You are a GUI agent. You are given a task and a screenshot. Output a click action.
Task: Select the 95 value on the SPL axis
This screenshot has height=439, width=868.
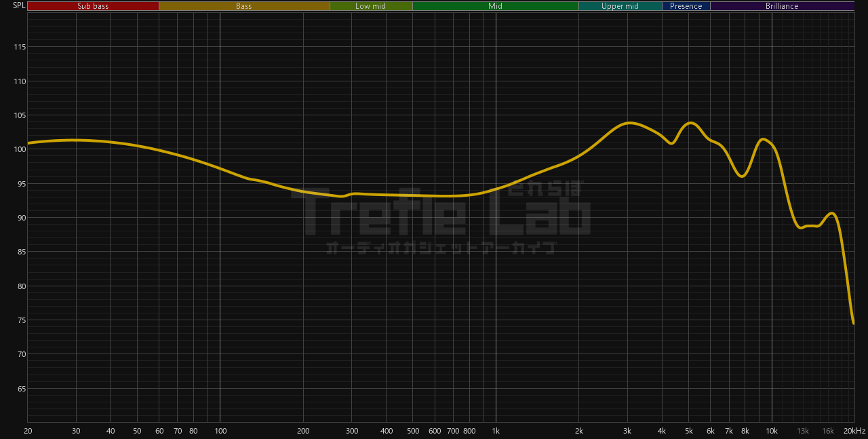[21, 184]
